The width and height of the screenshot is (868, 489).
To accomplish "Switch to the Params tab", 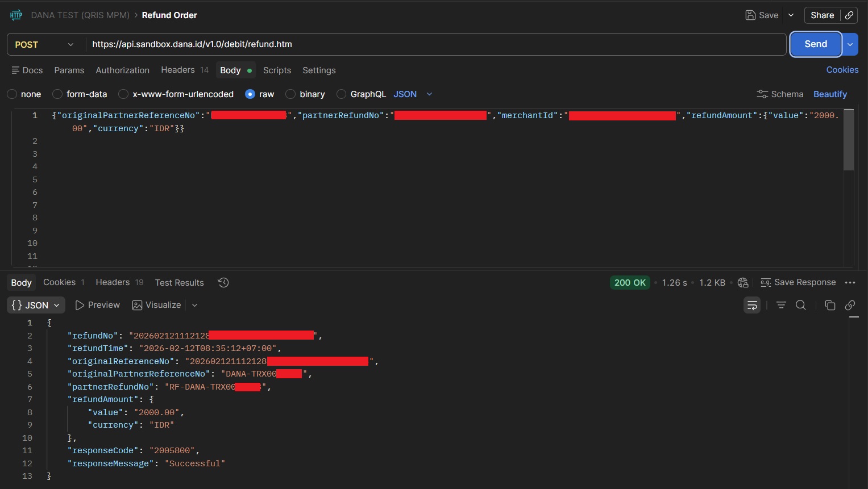I will (x=69, y=70).
